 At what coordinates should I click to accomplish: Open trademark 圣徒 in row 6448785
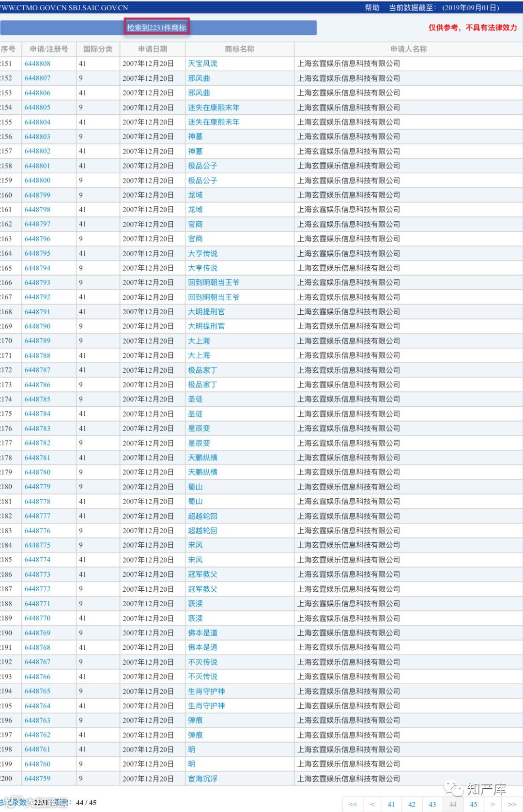[195, 399]
